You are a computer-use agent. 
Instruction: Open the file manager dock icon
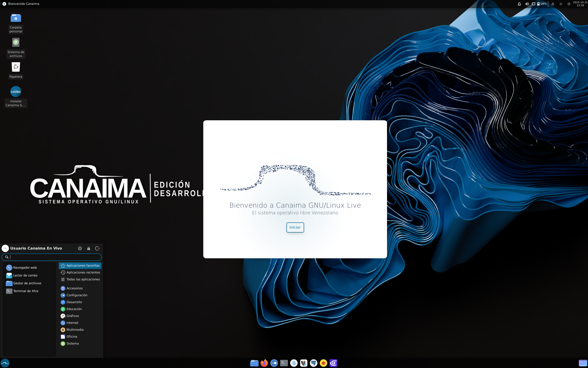[254, 363]
